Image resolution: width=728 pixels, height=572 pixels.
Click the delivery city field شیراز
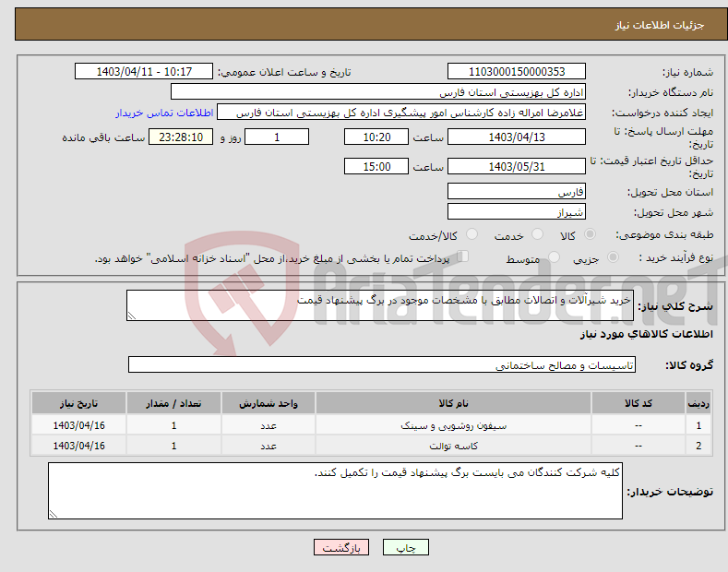(517, 211)
